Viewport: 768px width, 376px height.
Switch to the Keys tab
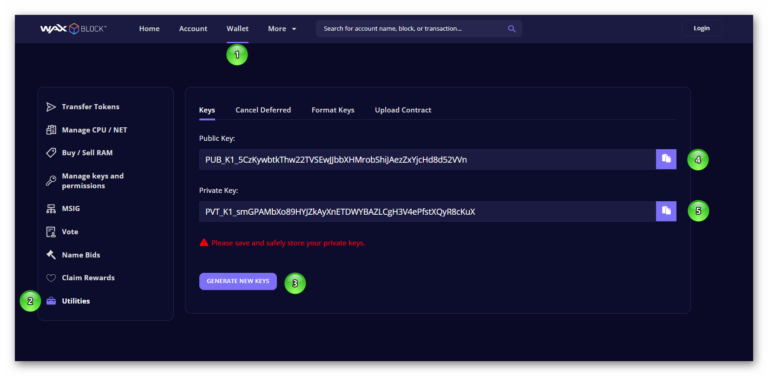pos(207,110)
